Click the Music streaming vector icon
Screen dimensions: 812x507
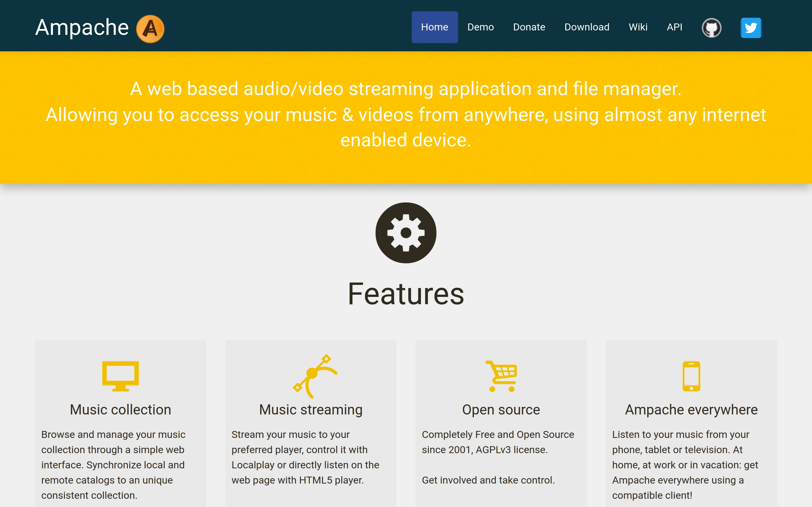tap(314, 375)
